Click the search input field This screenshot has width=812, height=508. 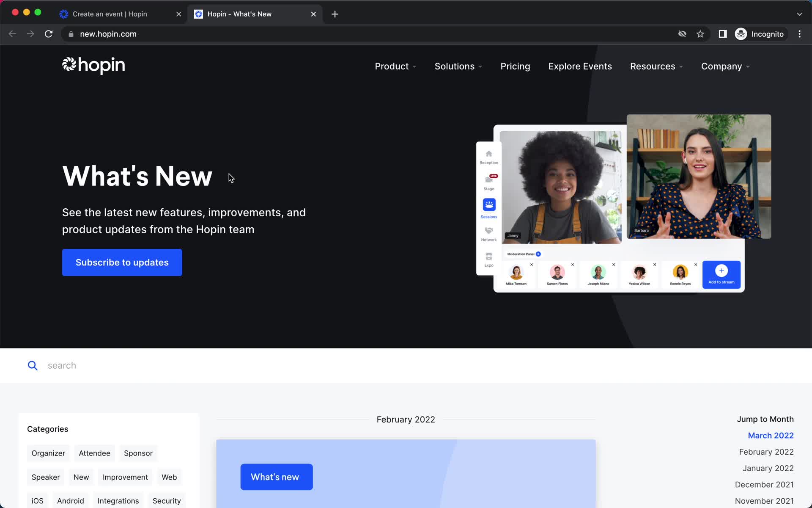point(406,366)
